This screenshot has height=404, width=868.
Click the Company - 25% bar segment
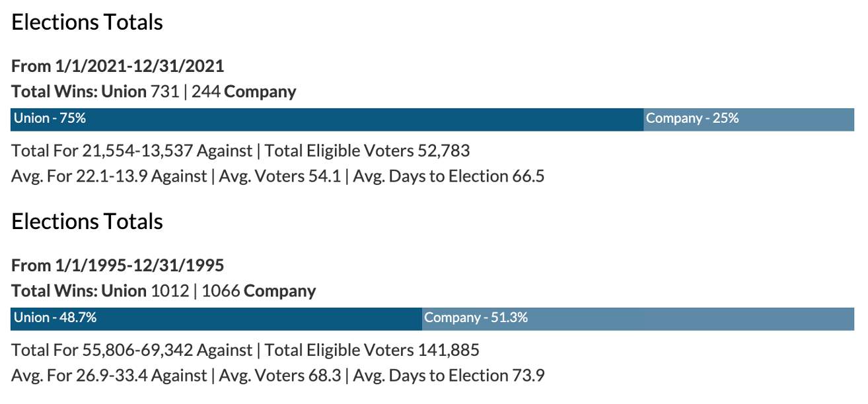pyautogui.click(x=748, y=119)
